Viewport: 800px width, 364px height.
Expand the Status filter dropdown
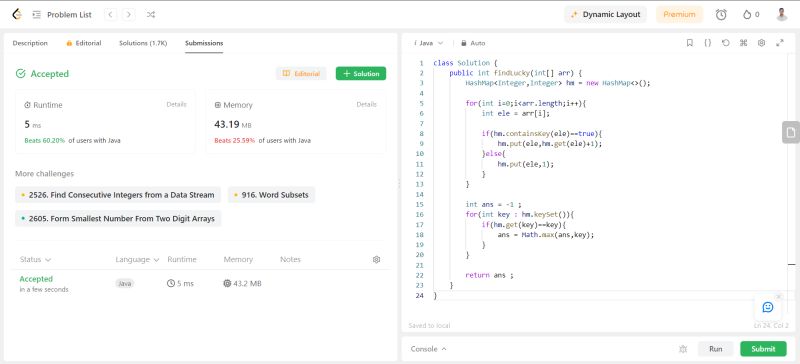coord(35,259)
